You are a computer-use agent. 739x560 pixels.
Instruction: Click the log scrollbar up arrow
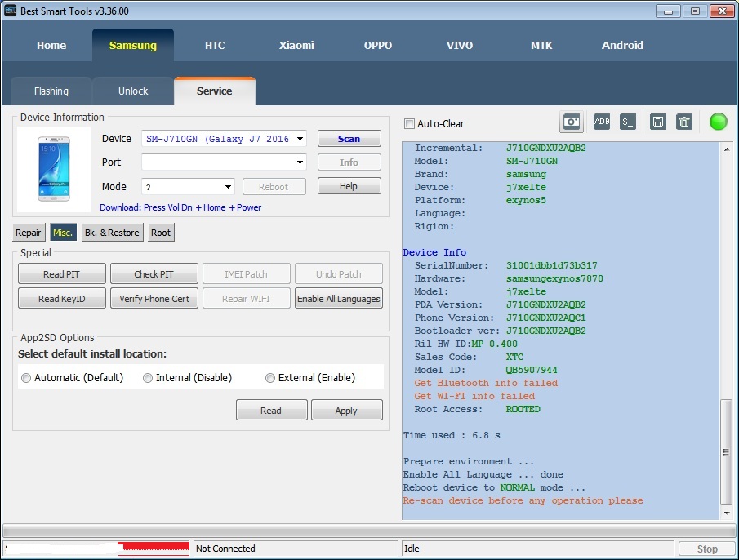pos(727,149)
